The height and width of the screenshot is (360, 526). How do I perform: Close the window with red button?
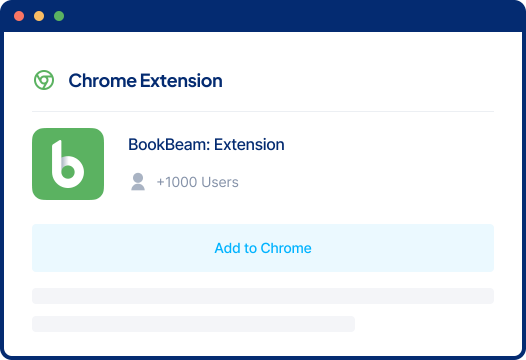click(x=19, y=16)
